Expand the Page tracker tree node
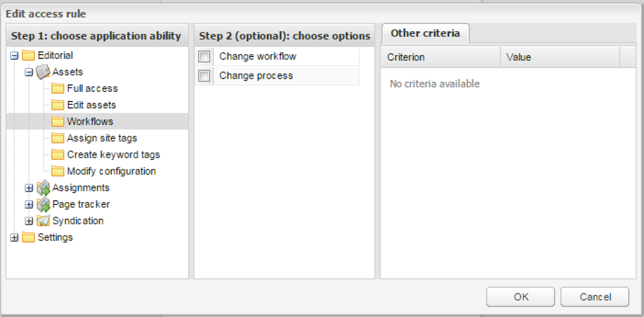 (28, 204)
